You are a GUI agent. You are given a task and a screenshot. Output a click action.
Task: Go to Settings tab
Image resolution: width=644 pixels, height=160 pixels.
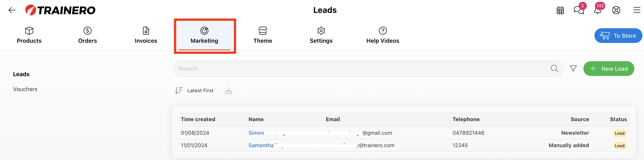[321, 35]
